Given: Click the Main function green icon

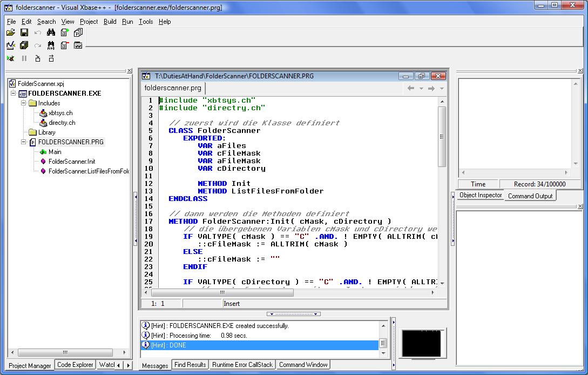Looking at the screenshot, I should 43,152.
